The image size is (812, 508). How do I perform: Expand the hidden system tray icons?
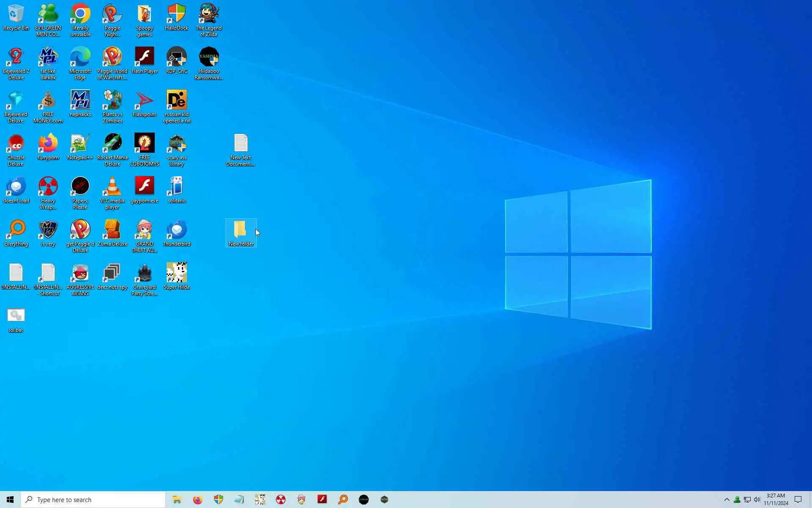click(x=727, y=500)
